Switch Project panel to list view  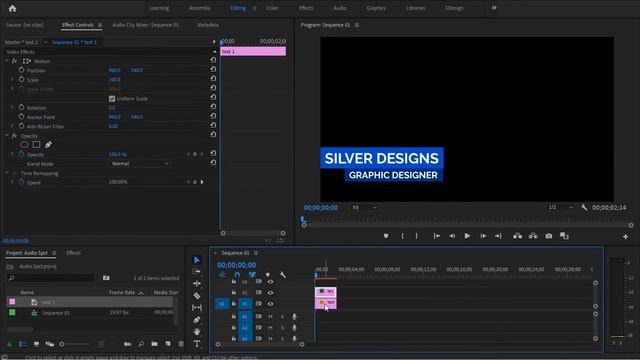[23, 344]
